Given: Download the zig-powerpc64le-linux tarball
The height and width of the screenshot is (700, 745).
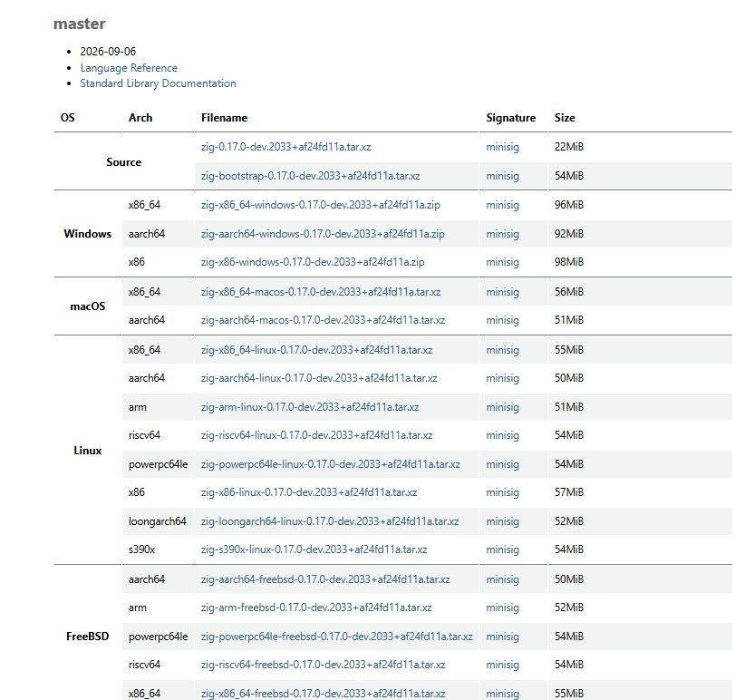Looking at the screenshot, I should tap(331, 464).
